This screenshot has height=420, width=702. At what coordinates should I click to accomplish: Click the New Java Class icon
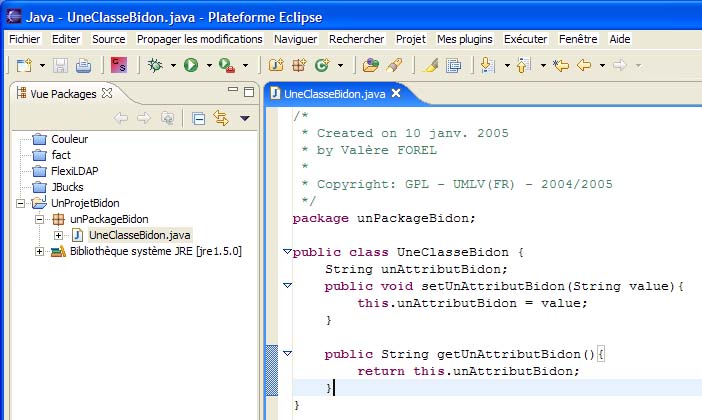[322, 65]
